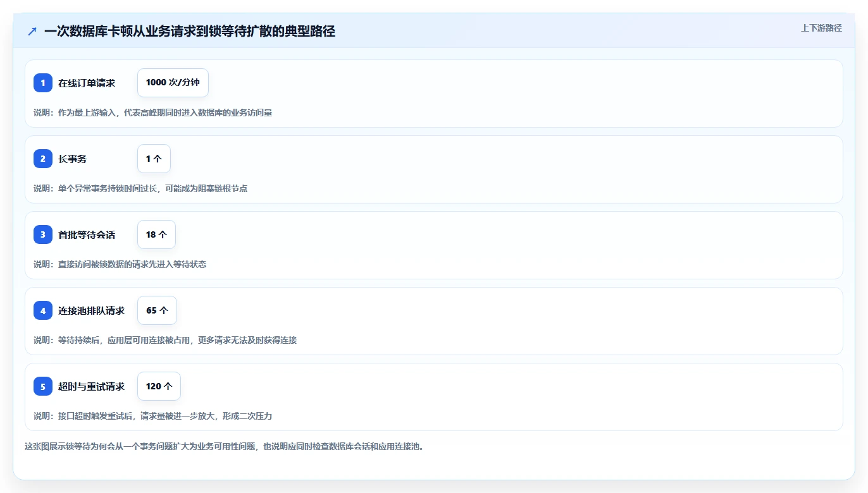
Task: Click the arrow icon beside the title
Action: (x=32, y=32)
